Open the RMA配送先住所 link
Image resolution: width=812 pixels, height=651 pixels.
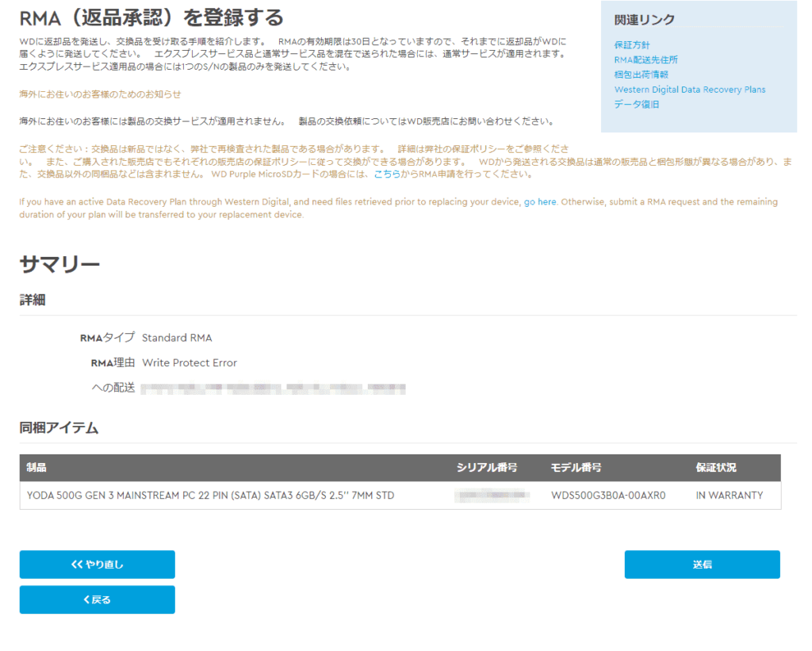[x=645, y=59]
